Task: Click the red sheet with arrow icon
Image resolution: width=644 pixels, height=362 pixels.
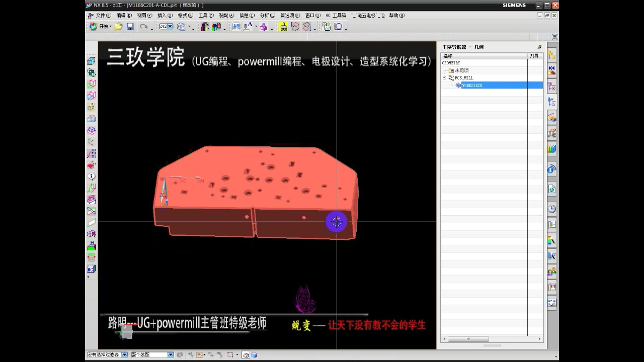Action: tap(295, 27)
